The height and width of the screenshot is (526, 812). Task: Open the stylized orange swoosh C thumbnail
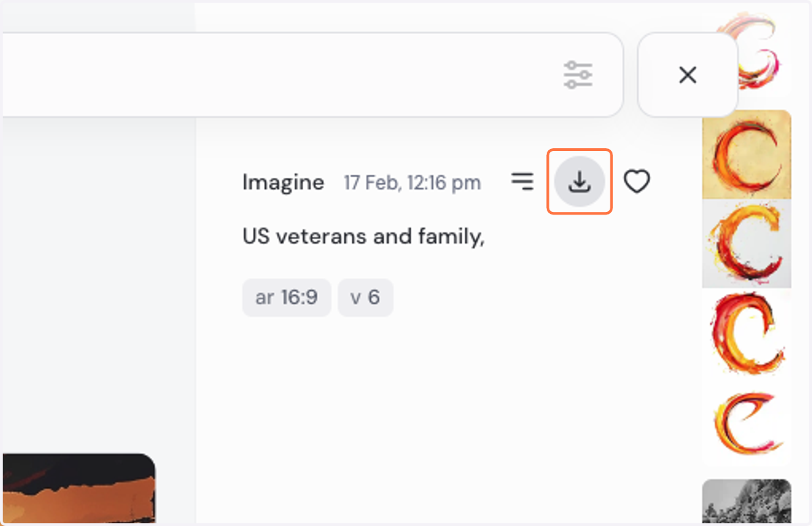click(x=746, y=421)
